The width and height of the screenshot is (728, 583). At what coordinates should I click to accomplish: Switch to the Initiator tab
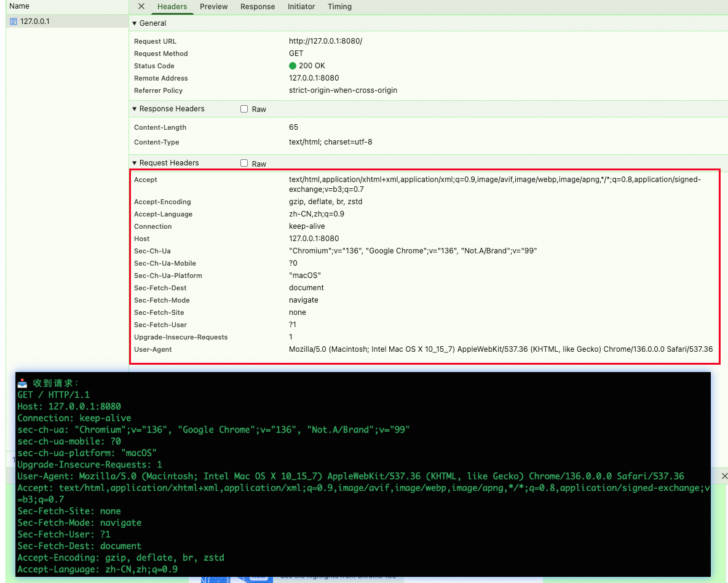[x=301, y=7]
